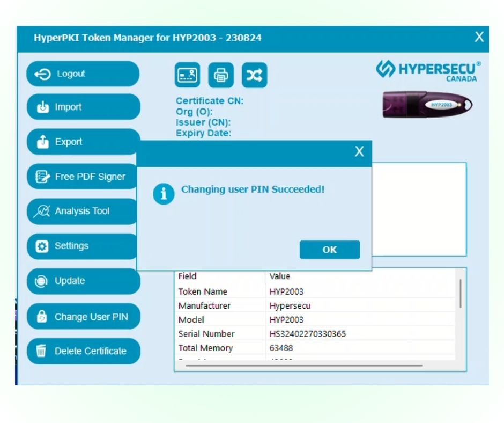Open the Import certificate option
This screenshot has width=504, height=423.
tap(83, 107)
